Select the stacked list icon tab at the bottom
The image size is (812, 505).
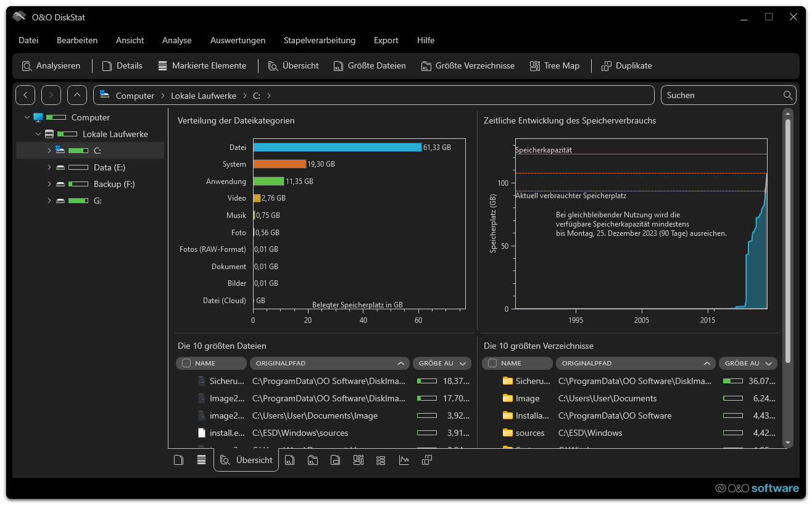201,460
